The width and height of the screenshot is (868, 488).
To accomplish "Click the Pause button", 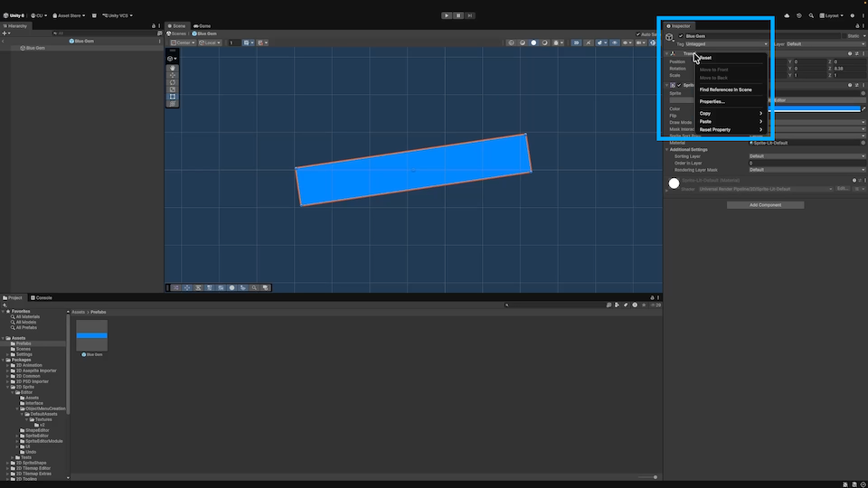I will 458,15.
